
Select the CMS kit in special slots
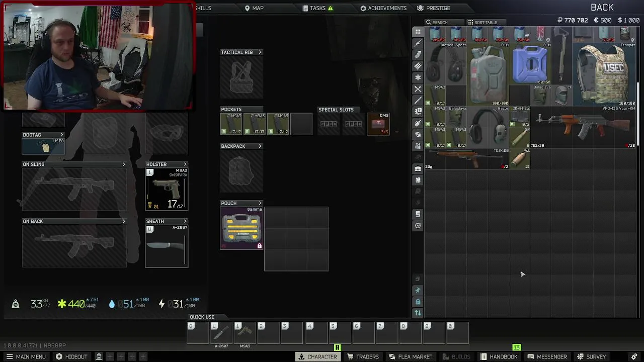[x=378, y=124]
